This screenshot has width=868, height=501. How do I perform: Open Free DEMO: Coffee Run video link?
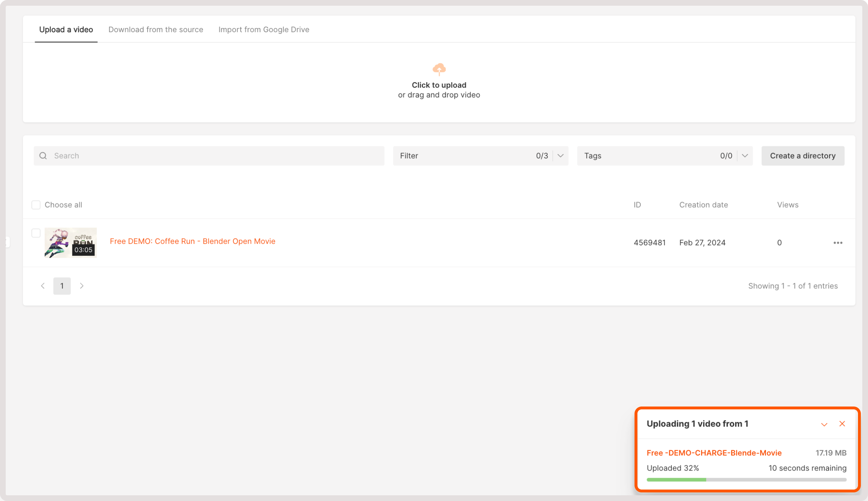tap(193, 241)
